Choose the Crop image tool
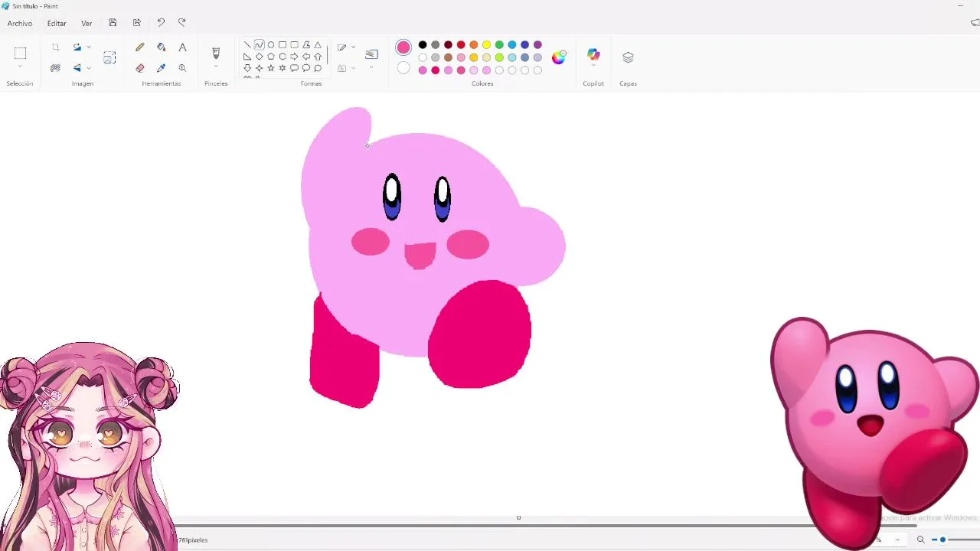980x551 pixels. tap(55, 47)
